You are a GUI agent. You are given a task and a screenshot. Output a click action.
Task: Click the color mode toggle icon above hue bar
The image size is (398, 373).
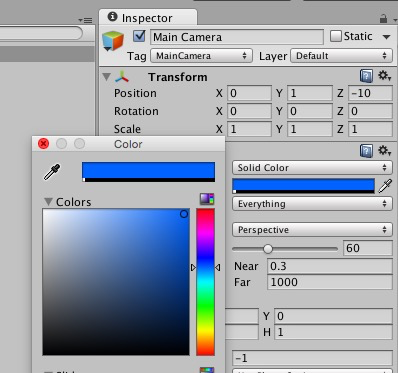click(207, 199)
